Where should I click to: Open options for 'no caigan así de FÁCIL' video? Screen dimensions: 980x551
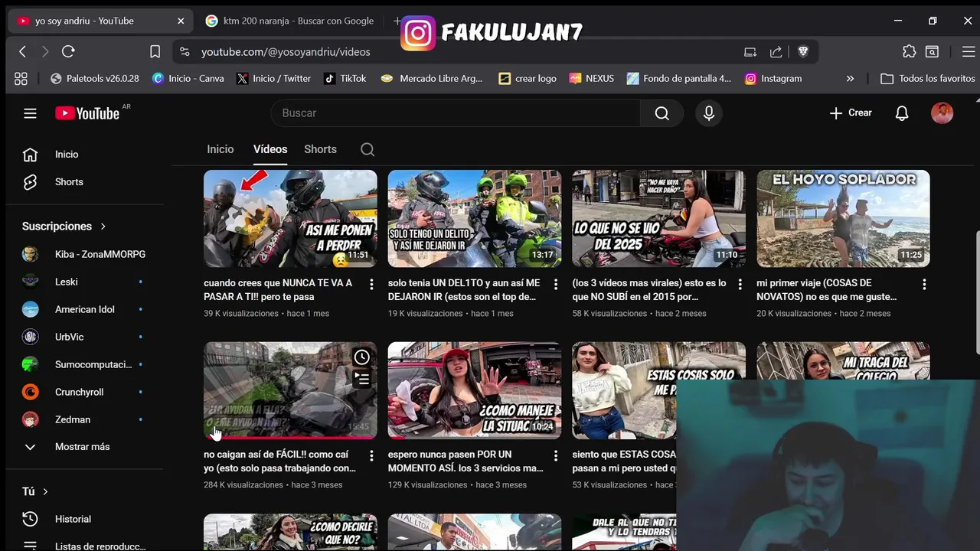click(x=371, y=455)
